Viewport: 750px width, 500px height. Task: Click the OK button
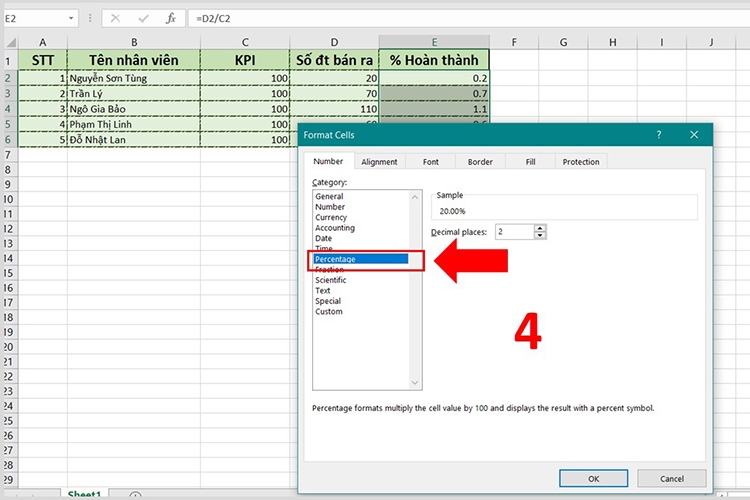coord(594,478)
